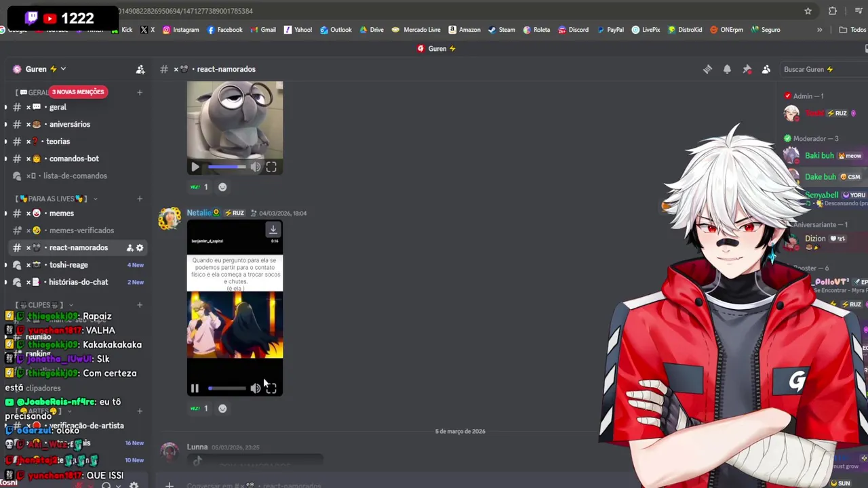The image size is (868, 488).
Task: Add a channel to the GERAL category
Action: coord(140,92)
